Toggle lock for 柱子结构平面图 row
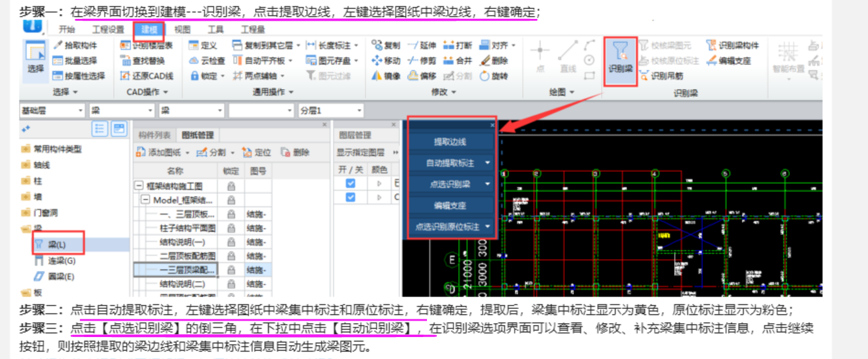Viewport: 868px width, 359px height. click(x=231, y=228)
